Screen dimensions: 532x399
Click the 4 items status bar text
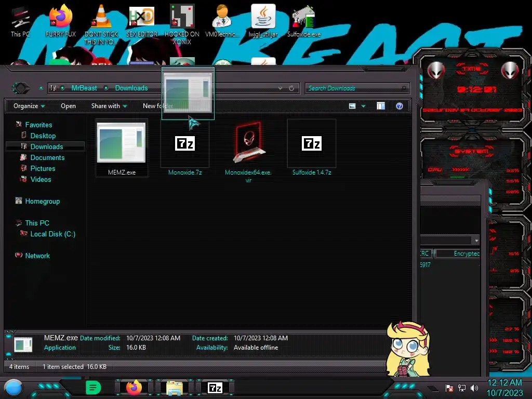(19, 367)
